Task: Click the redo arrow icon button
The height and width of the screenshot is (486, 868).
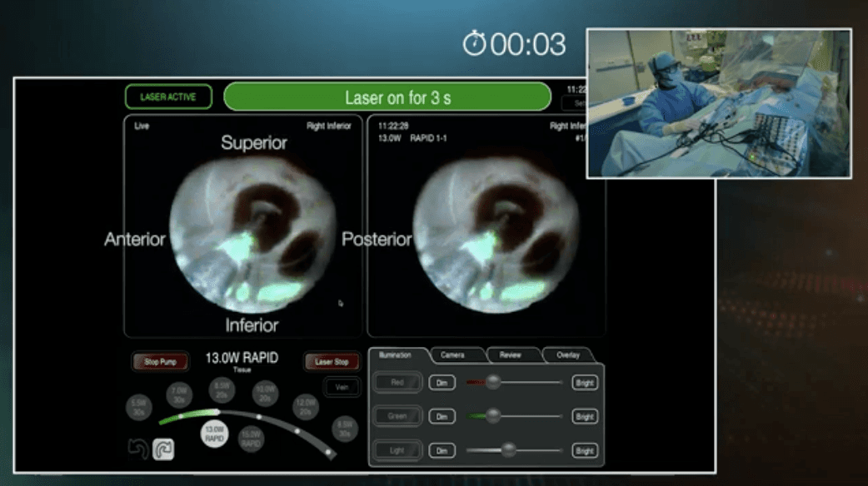Action: click(x=163, y=449)
